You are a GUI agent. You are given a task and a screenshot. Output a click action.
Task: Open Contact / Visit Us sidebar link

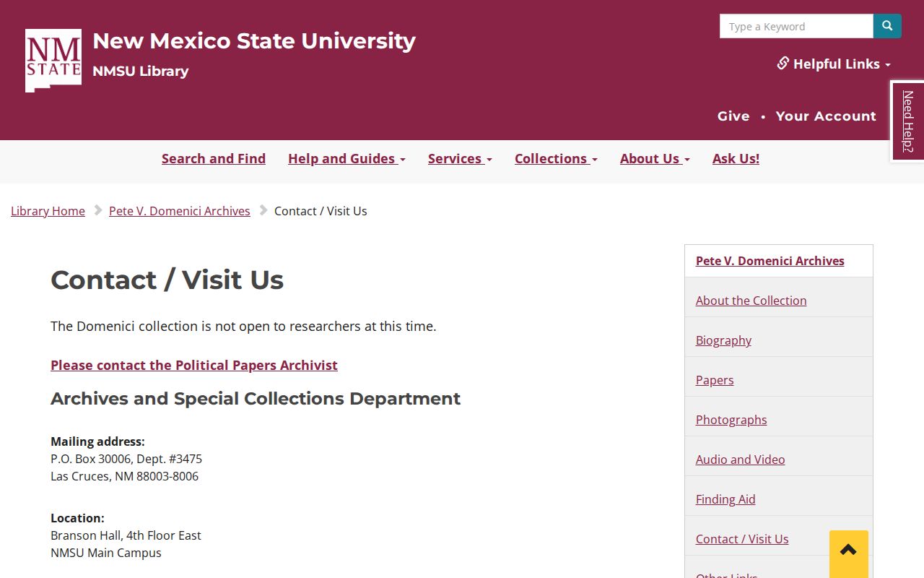(742, 539)
